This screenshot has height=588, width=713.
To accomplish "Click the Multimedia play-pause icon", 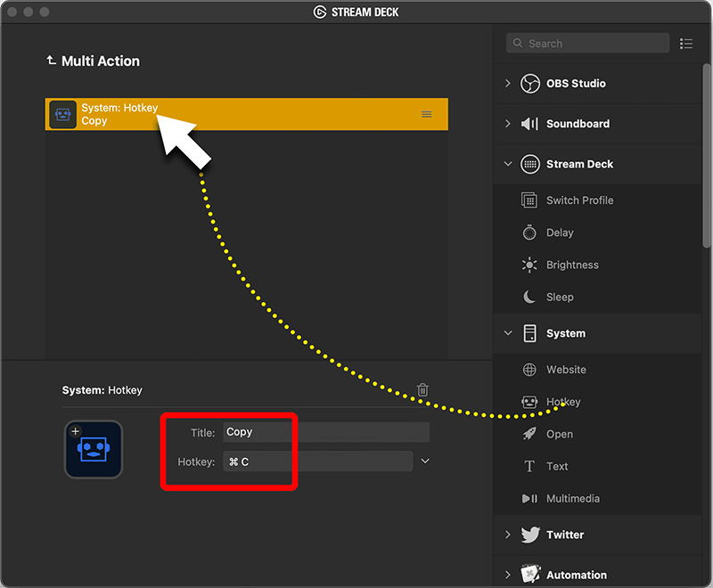I will pos(529,499).
